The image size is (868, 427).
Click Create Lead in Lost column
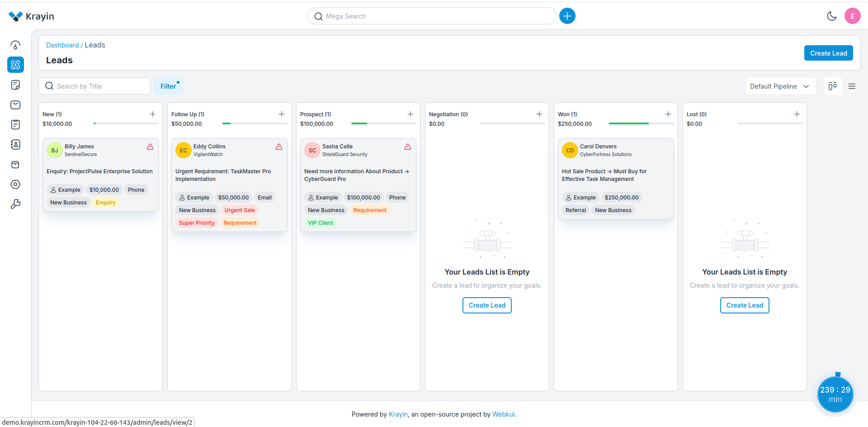pyautogui.click(x=745, y=305)
